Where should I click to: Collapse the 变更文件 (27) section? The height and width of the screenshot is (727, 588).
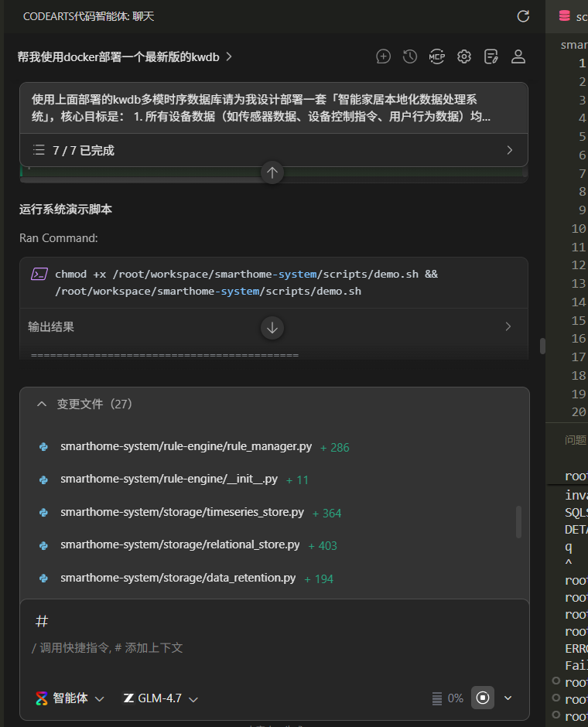[x=42, y=404]
